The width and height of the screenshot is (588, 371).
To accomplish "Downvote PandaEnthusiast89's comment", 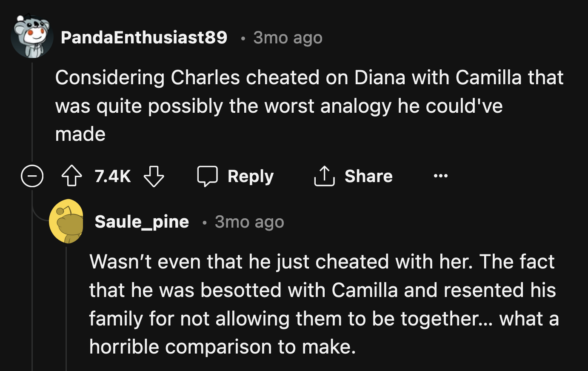I will [154, 176].
